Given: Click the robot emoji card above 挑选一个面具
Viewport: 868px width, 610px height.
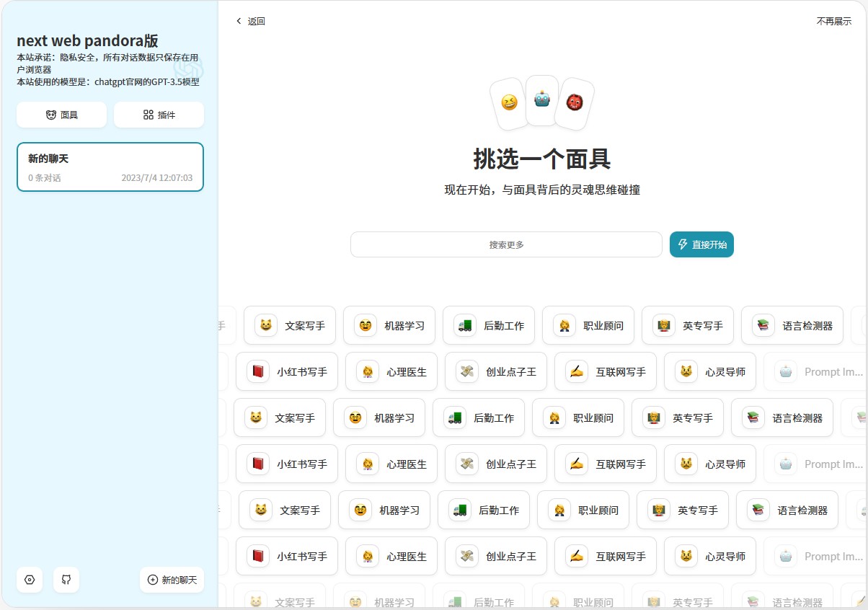Looking at the screenshot, I should (x=541, y=102).
